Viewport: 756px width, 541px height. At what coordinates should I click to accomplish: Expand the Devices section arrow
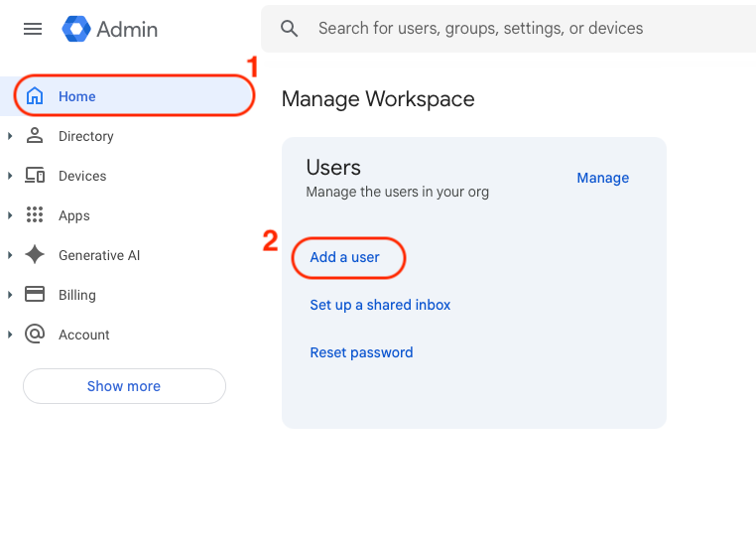click(x=10, y=176)
